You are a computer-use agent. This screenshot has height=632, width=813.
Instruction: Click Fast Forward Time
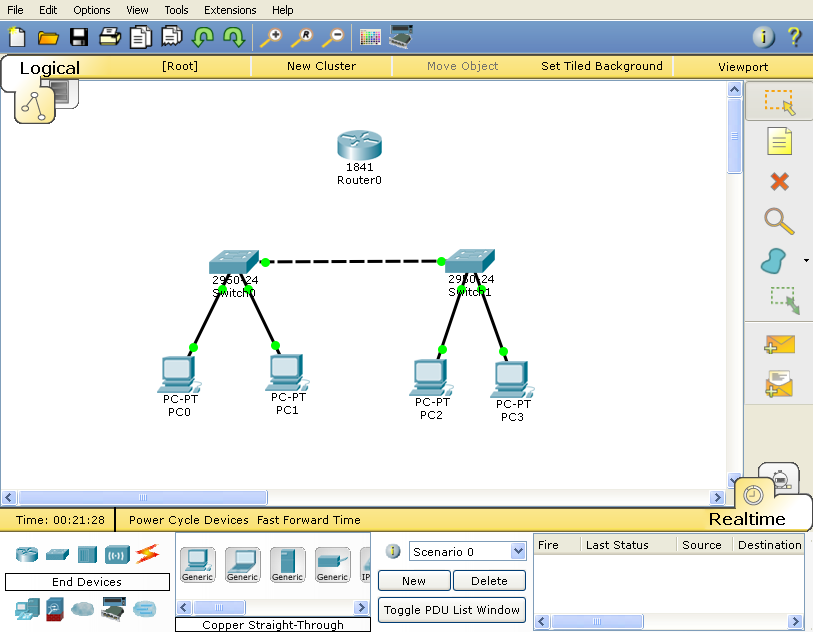pos(309,520)
